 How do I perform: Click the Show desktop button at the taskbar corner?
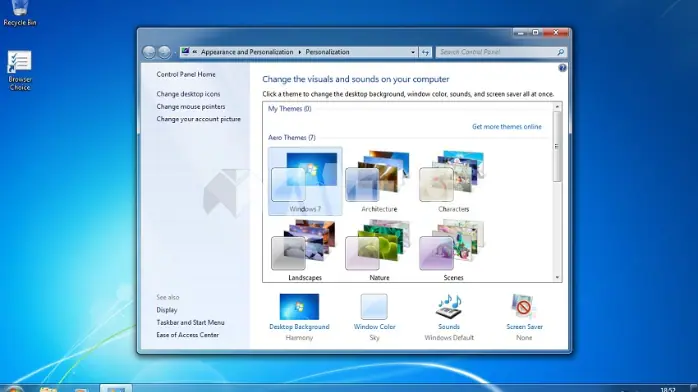point(694,388)
